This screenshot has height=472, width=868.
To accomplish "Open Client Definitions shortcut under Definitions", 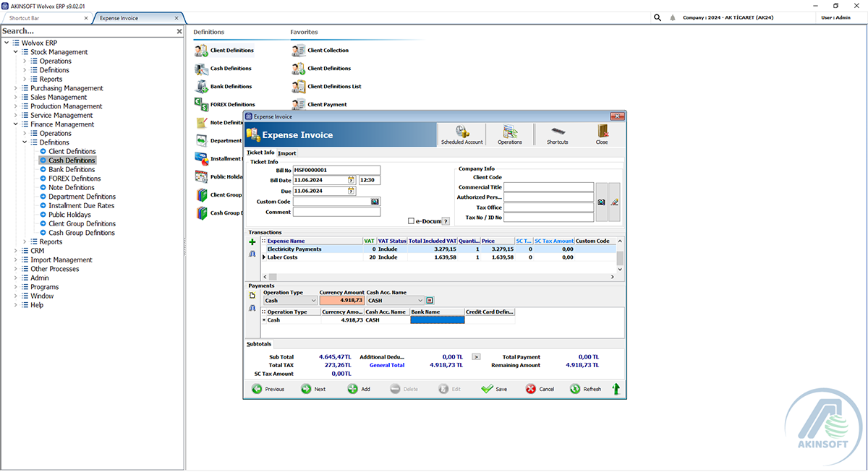I will click(x=224, y=51).
